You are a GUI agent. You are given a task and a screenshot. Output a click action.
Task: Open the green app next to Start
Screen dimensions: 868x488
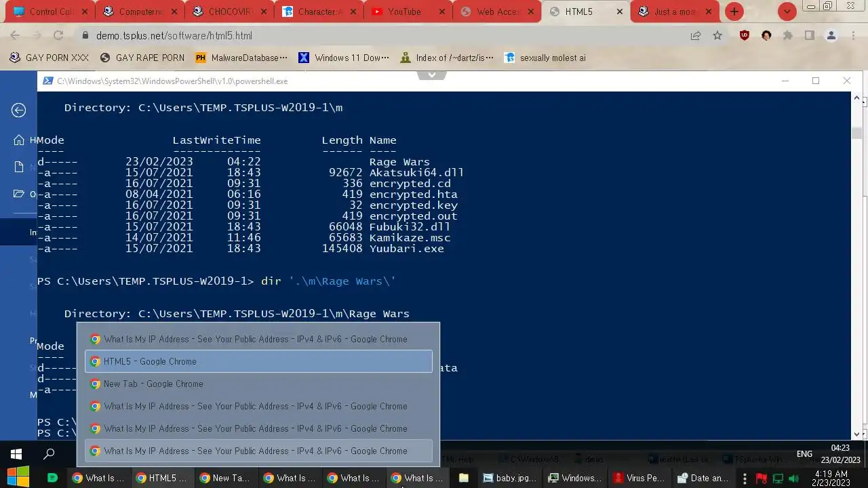click(52, 478)
